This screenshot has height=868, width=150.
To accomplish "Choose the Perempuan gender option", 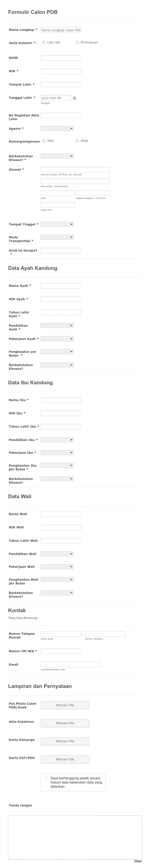I will 77,42.
